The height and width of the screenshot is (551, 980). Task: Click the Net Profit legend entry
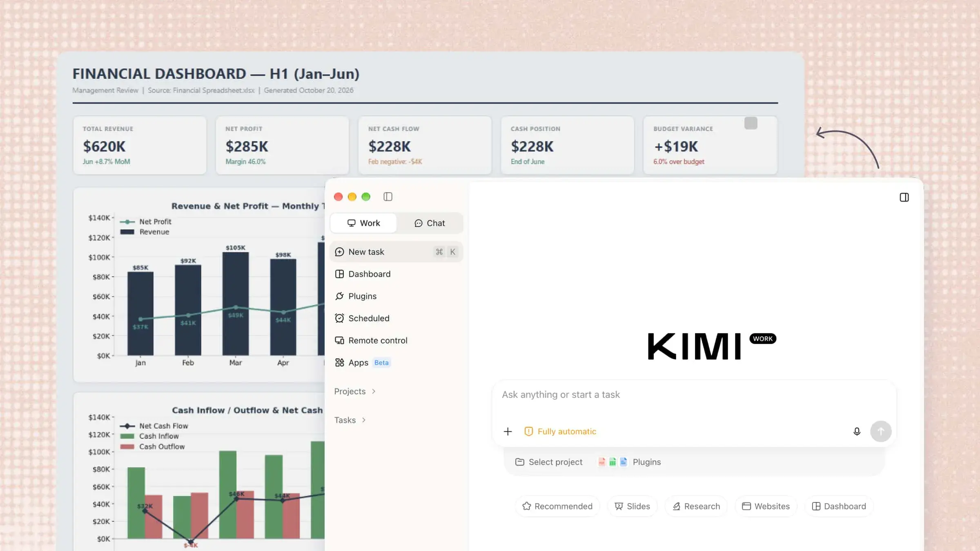[146, 222]
